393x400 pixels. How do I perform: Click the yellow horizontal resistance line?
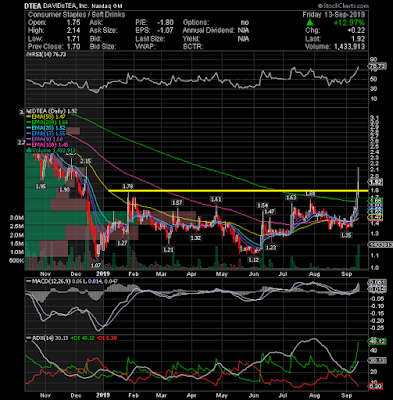[x=238, y=191]
